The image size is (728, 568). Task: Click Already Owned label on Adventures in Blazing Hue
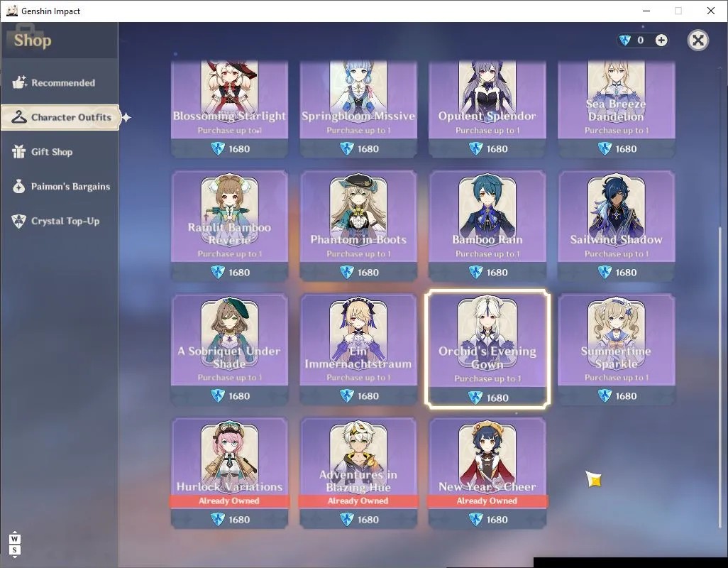358,501
